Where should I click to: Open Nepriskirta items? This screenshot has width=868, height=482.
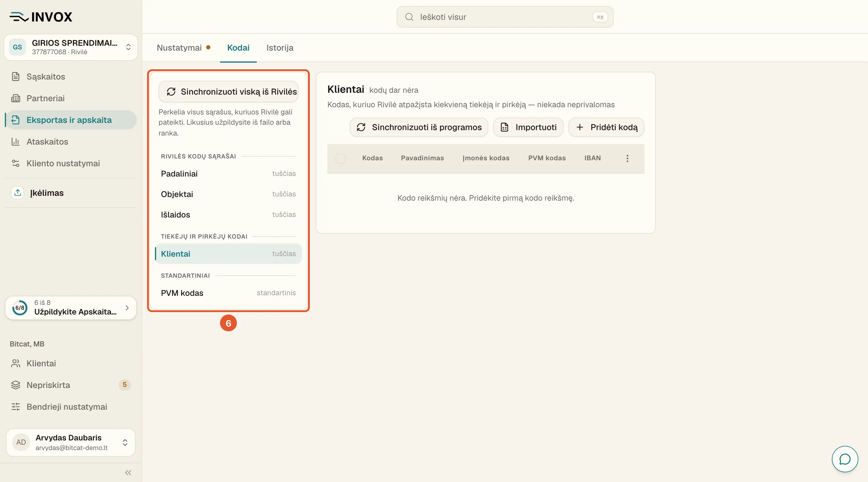(x=71, y=385)
